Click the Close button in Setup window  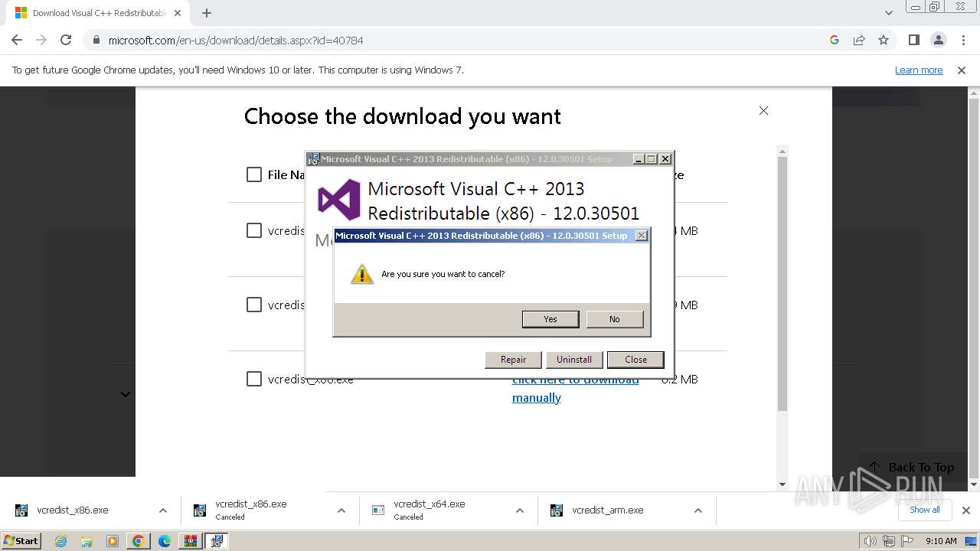pos(635,360)
